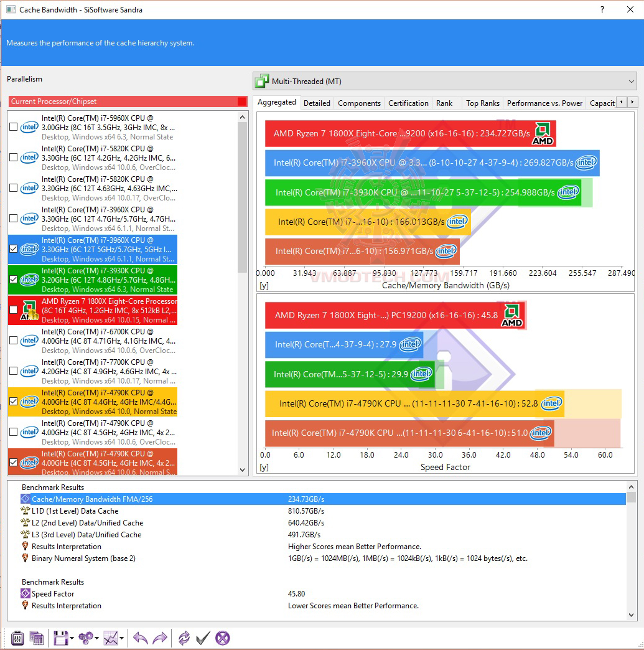644x650 pixels.
Task: Click the SiSoftware Sandra title bar icon
Action: pyautogui.click(x=11, y=9)
